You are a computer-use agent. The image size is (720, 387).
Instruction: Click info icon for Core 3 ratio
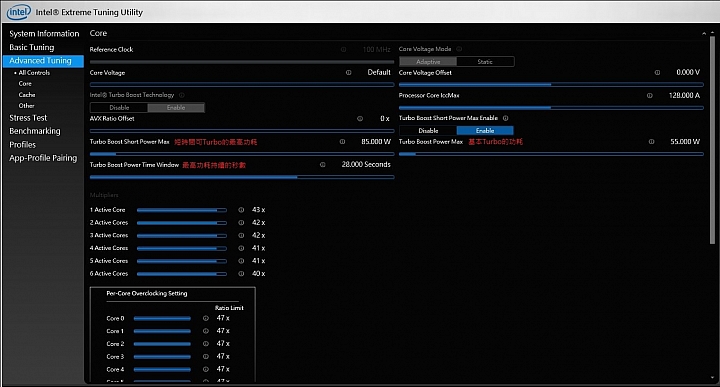206,357
